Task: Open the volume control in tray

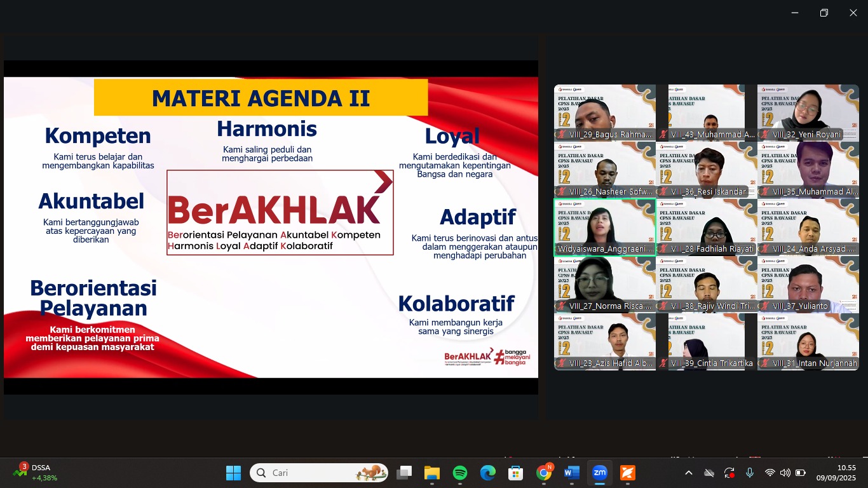Action: [x=785, y=473]
